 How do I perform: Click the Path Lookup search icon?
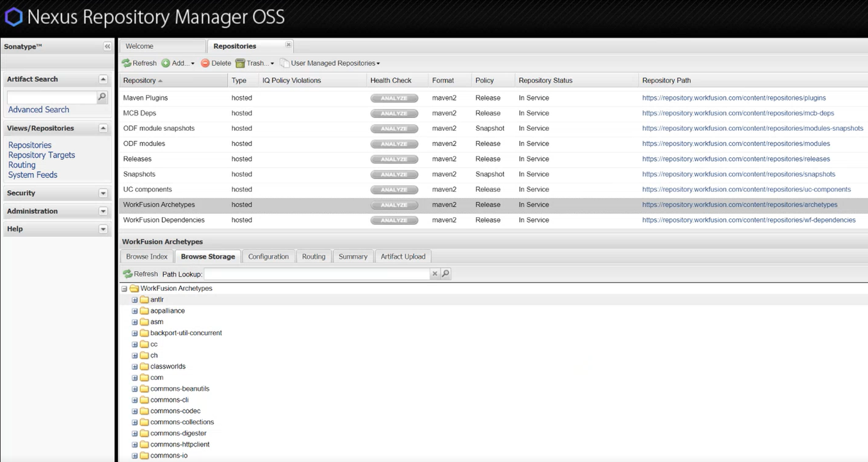click(x=446, y=274)
